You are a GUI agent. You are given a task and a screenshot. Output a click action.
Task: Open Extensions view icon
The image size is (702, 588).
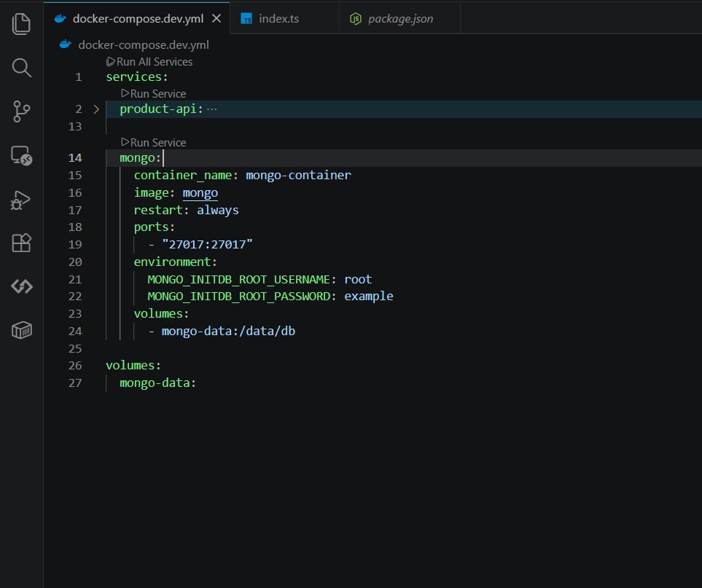[21, 243]
